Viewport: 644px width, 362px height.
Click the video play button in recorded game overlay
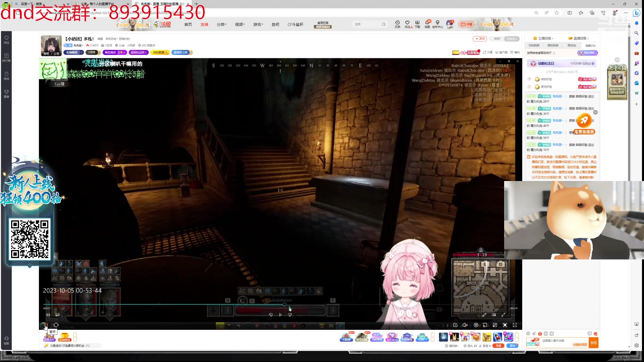pos(280,315)
